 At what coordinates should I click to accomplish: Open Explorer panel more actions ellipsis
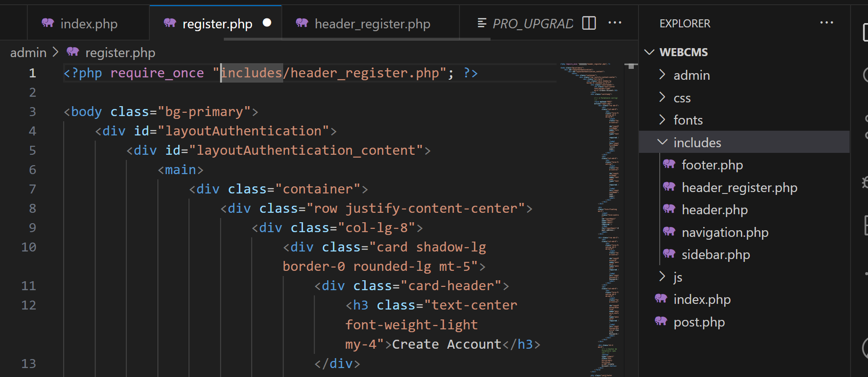(x=827, y=23)
